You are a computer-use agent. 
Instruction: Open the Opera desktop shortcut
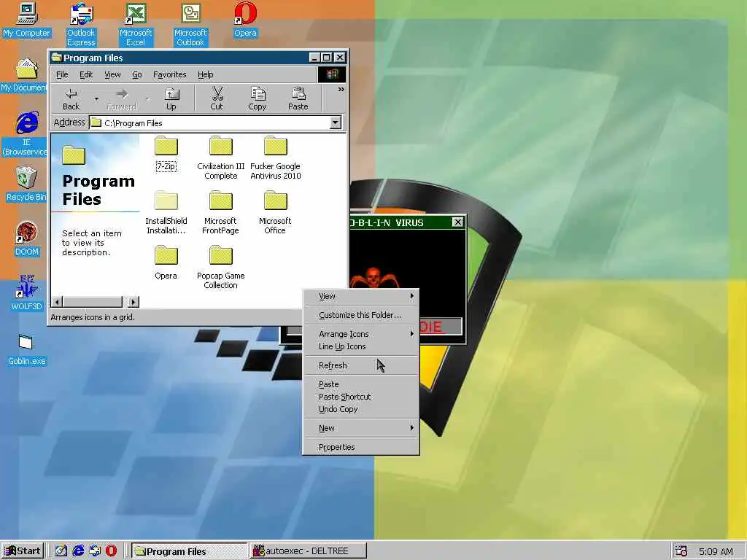[x=245, y=20]
